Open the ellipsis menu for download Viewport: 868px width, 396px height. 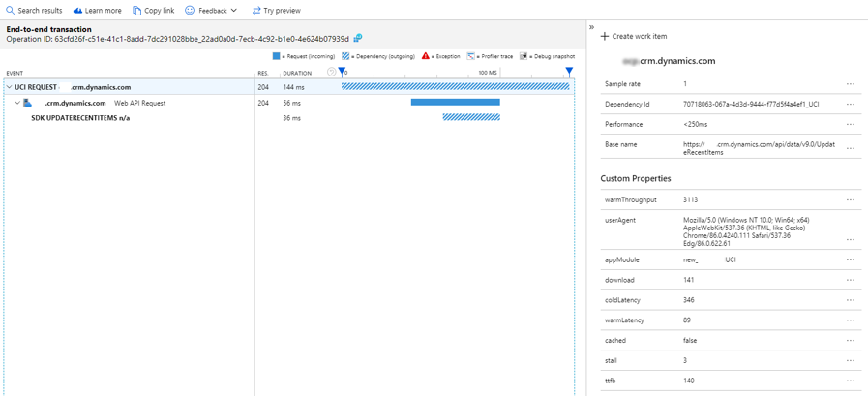(851, 280)
